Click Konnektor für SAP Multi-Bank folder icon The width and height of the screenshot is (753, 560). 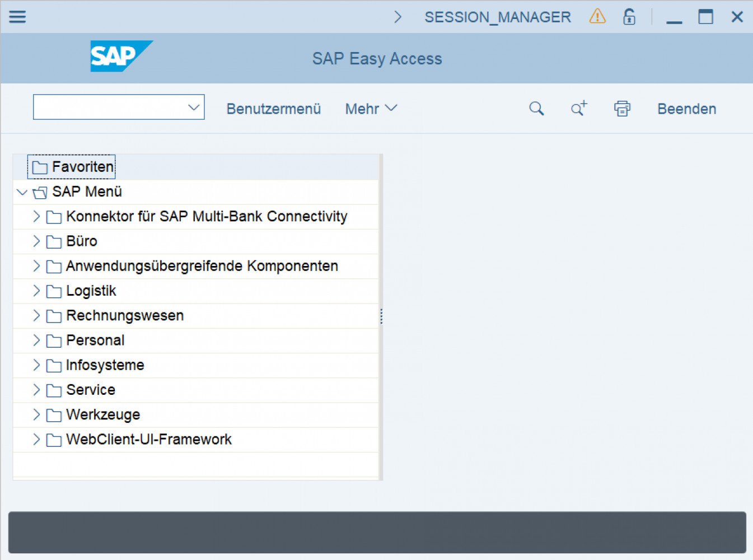(x=54, y=217)
